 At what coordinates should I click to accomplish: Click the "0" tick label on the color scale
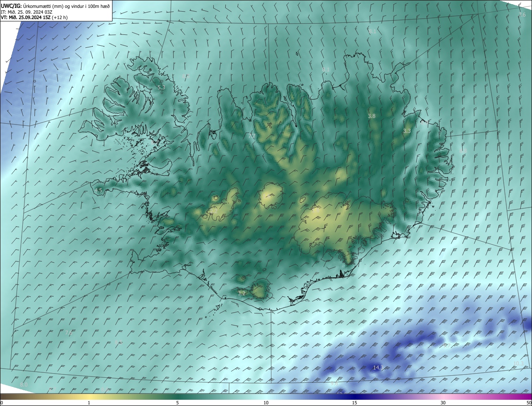pyautogui.click(x=2, y=403)
